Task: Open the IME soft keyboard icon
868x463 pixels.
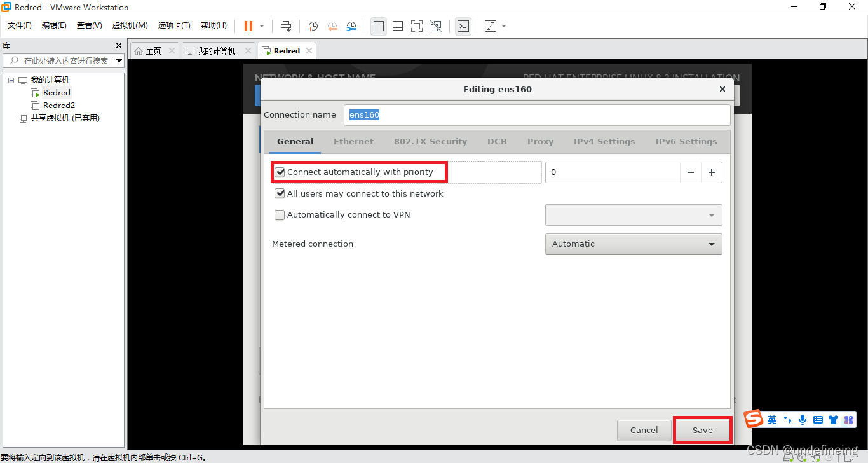Action: coord(818,420)
